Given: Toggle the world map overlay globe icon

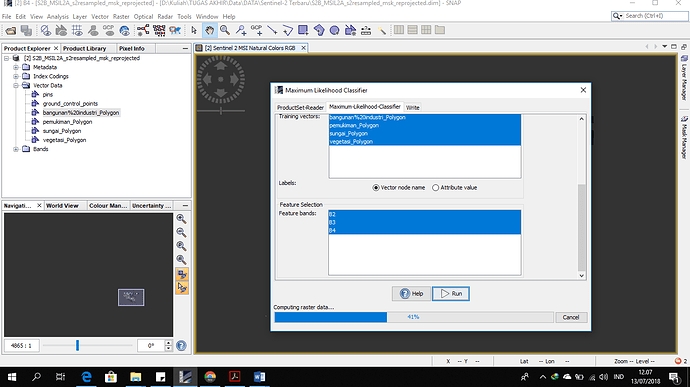Looking at the screenshot, I should (125, 30).
